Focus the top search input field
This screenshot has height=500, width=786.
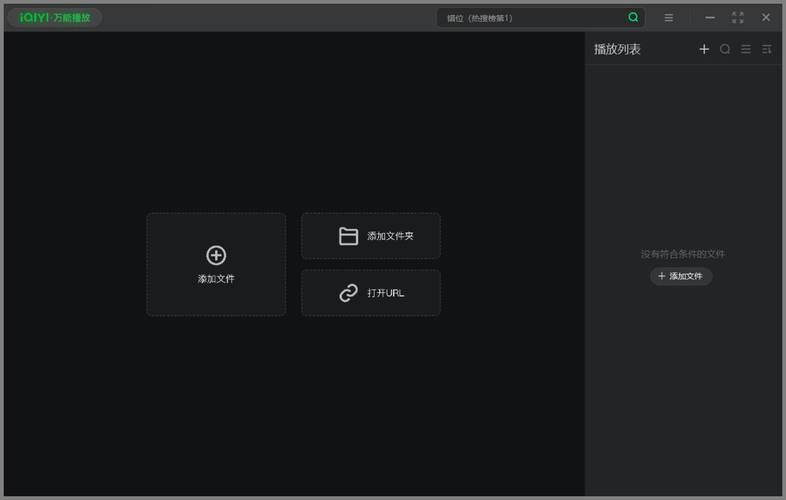click(530, 18)
